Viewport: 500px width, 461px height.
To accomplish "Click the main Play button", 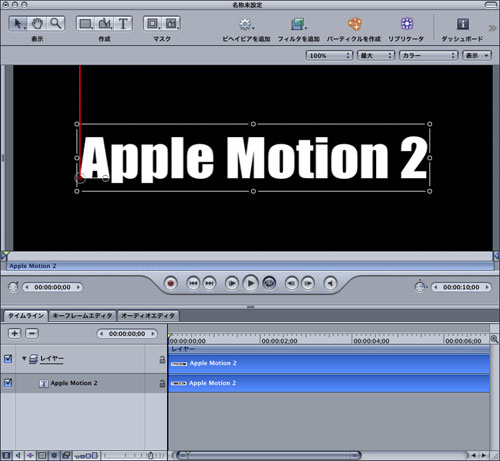I will tap(251, 283).
